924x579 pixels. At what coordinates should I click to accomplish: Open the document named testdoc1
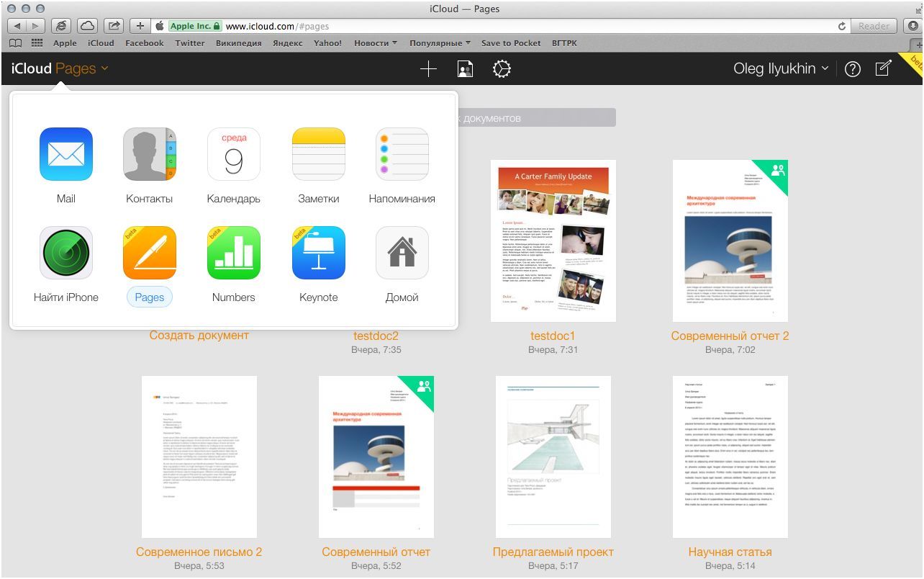[x=553, y=240]
